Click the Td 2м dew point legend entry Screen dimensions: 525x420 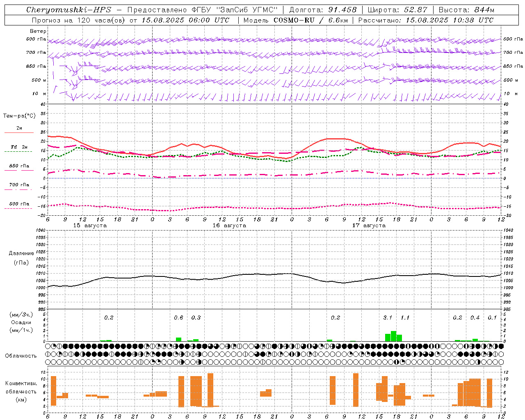[x=19, y=147]
